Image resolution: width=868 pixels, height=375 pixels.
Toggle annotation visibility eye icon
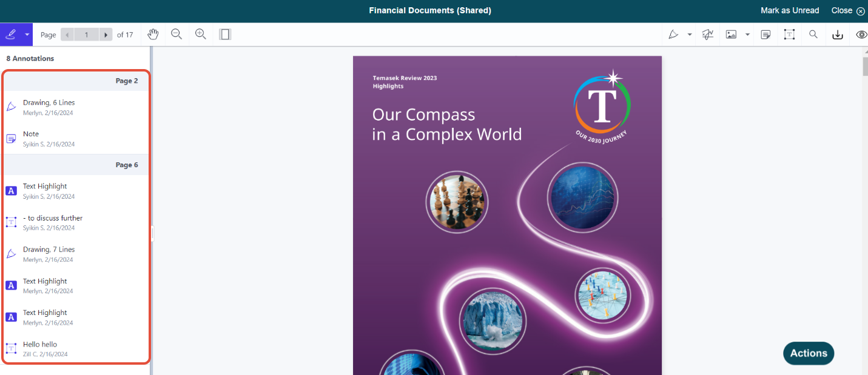861,35
